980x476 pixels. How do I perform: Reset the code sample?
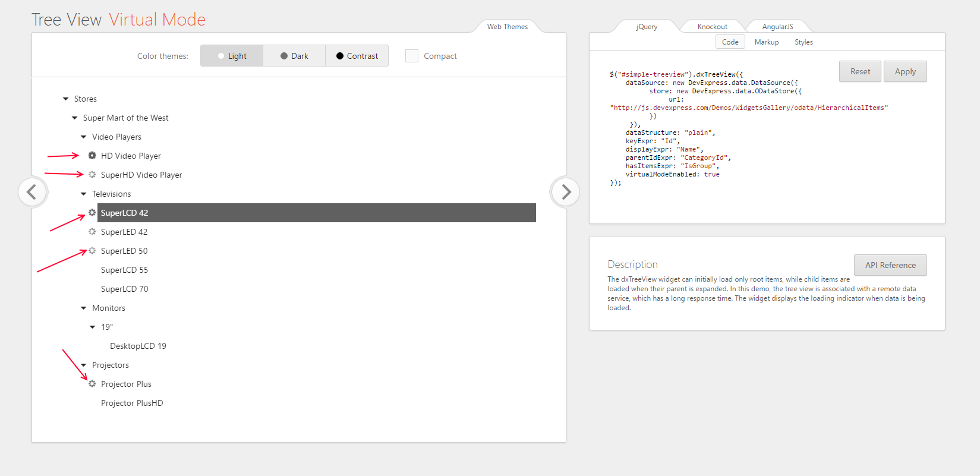click(x=860, y=71)
